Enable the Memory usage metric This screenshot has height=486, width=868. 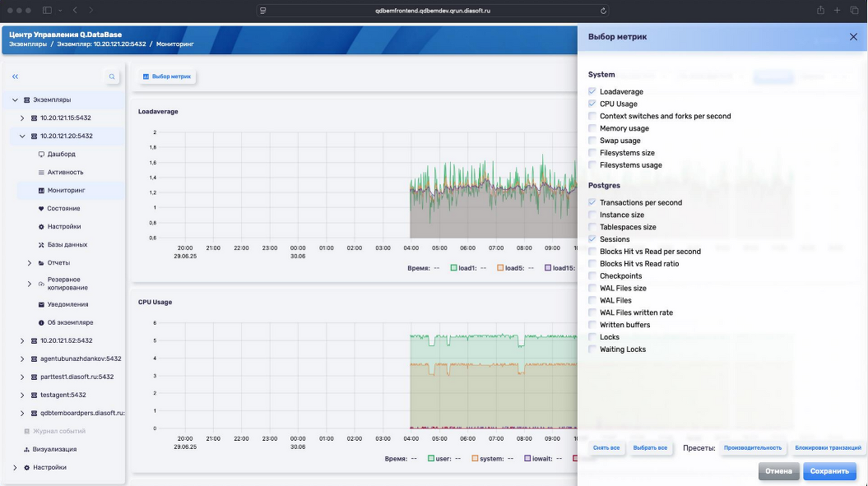pyautogui.click(x=592, y=128)
